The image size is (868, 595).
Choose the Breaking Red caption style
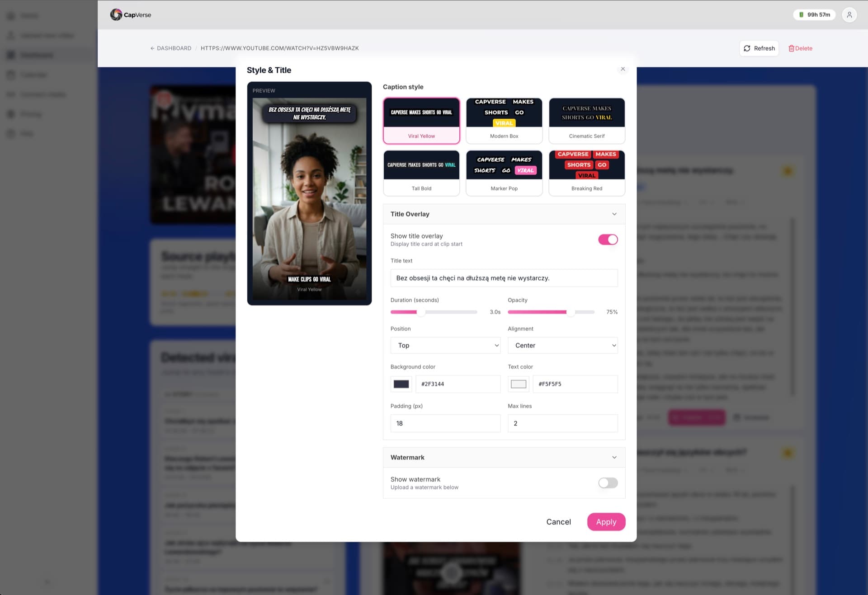pos(586,173)
